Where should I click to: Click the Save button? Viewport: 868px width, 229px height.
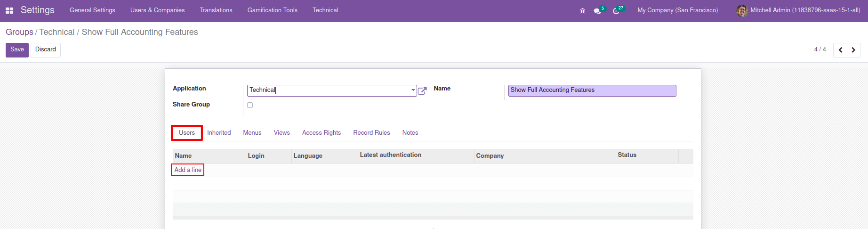click(x=17, y=50)
